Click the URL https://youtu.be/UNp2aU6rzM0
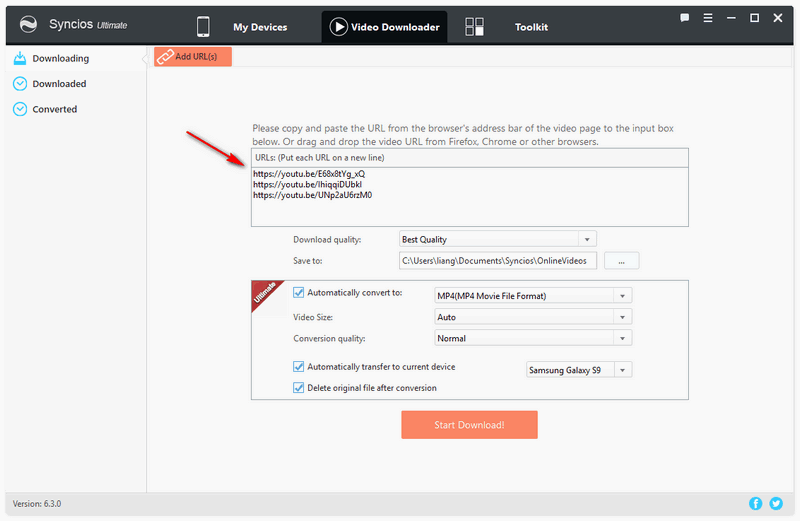800x521 pixels. (312, 195)
